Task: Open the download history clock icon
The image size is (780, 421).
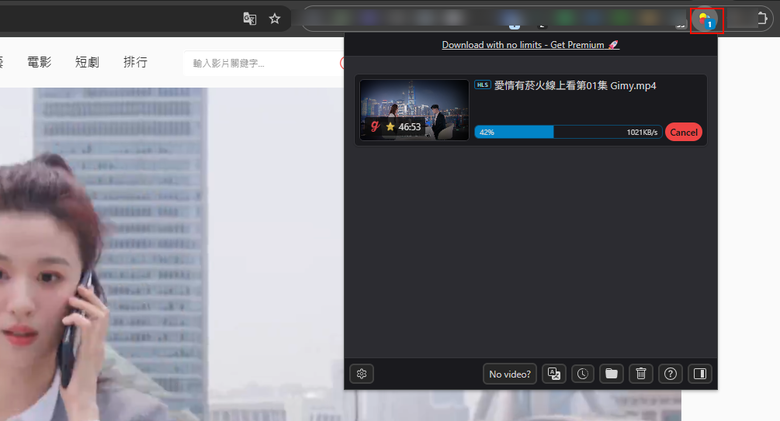Action: point(583,374)
